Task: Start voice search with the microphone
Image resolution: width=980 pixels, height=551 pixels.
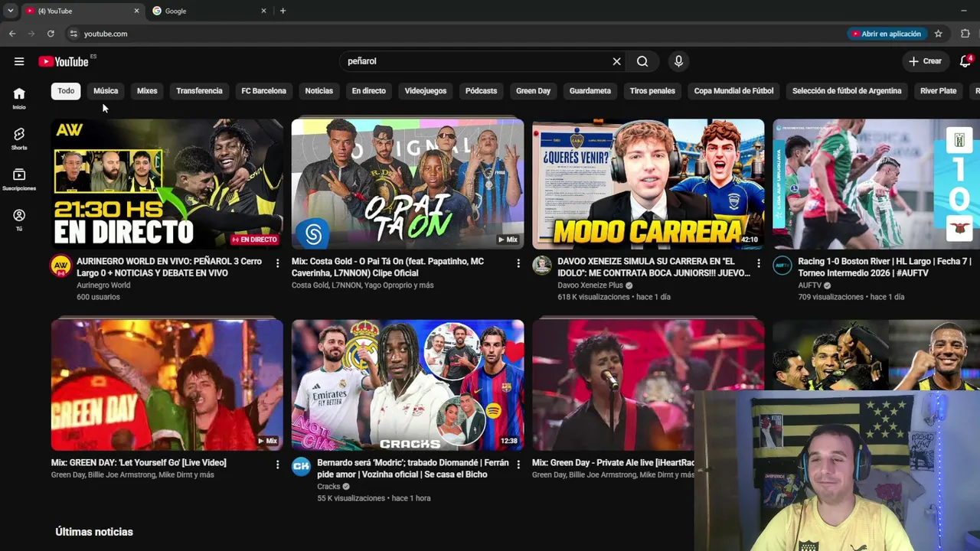Action: (678, 61)
